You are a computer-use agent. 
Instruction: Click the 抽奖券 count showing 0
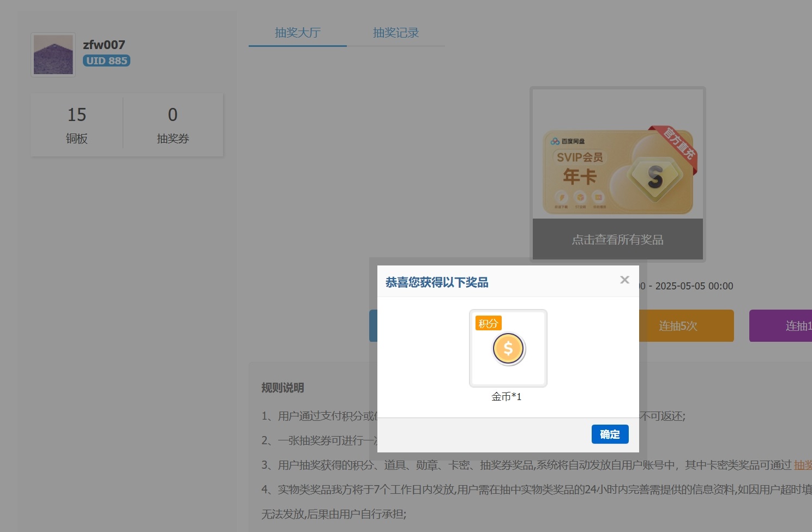pyautogui.click(x=173, y=124)
